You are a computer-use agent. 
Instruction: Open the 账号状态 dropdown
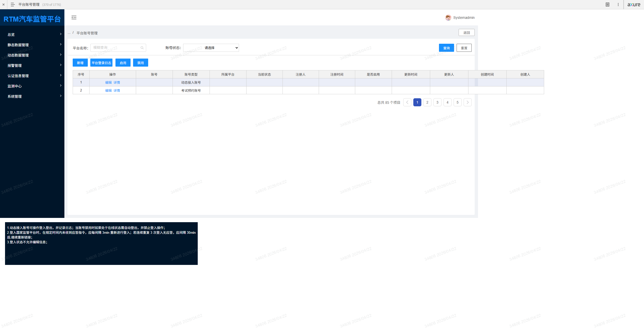(211, 48)
